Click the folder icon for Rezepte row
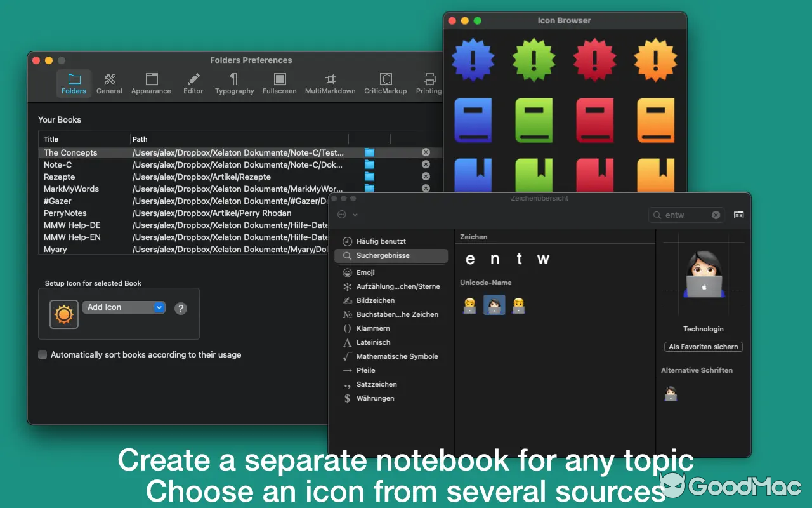Screen dimensions: 812x508 pos(369,177)
